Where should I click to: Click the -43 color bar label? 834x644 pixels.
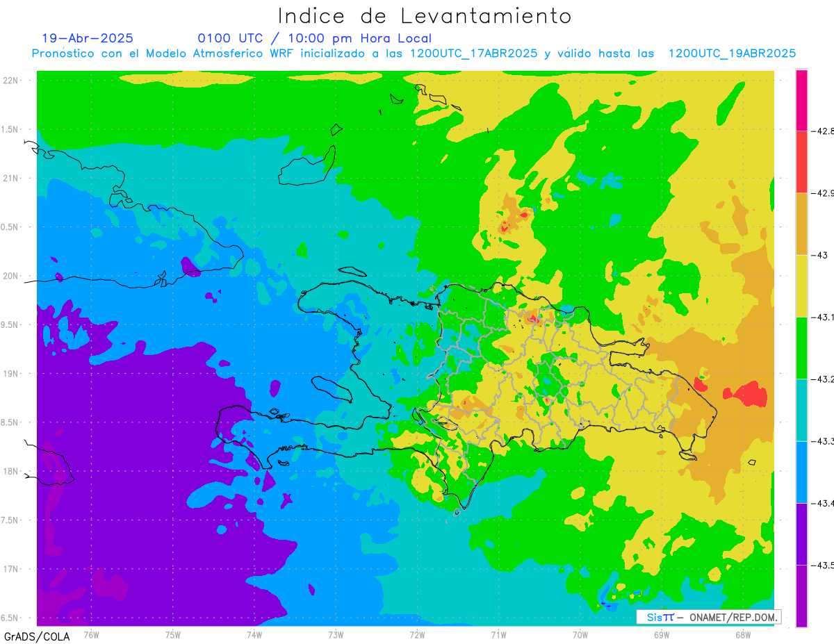(819, 255)
